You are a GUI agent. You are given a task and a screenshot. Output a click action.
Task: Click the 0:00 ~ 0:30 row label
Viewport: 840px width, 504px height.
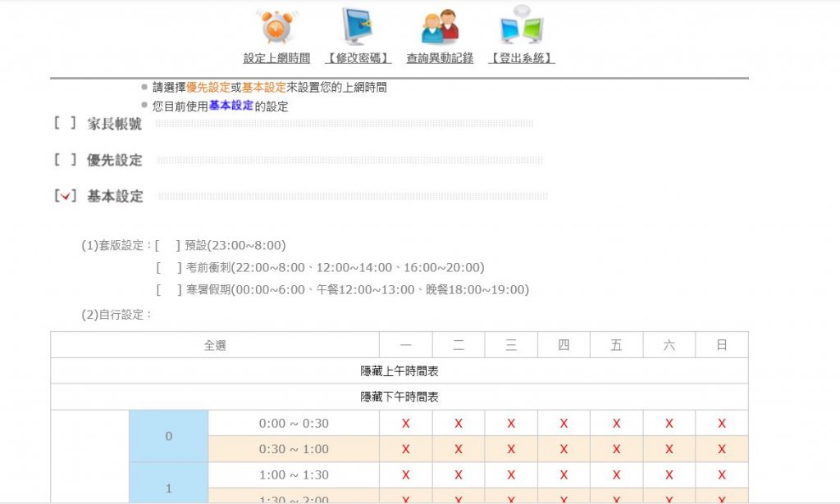click(x=294, y=423)
